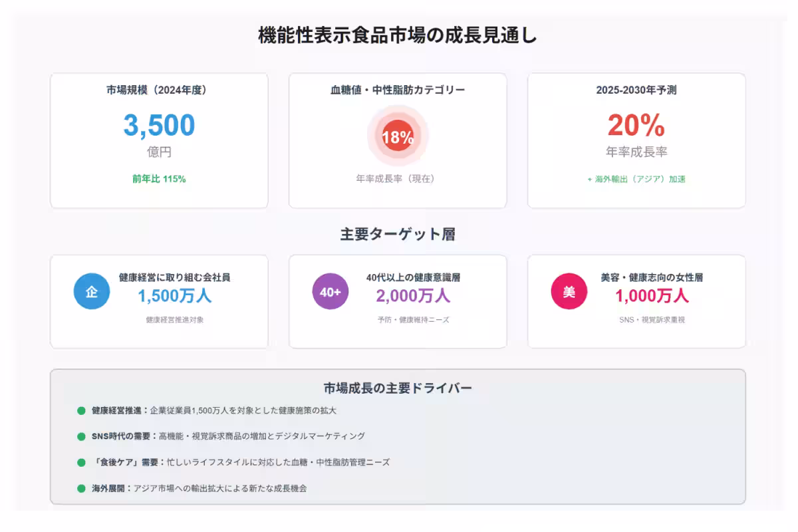Select the 1,500万人 employee figure
Screen dimensions: 798x532
click(174, 296)
